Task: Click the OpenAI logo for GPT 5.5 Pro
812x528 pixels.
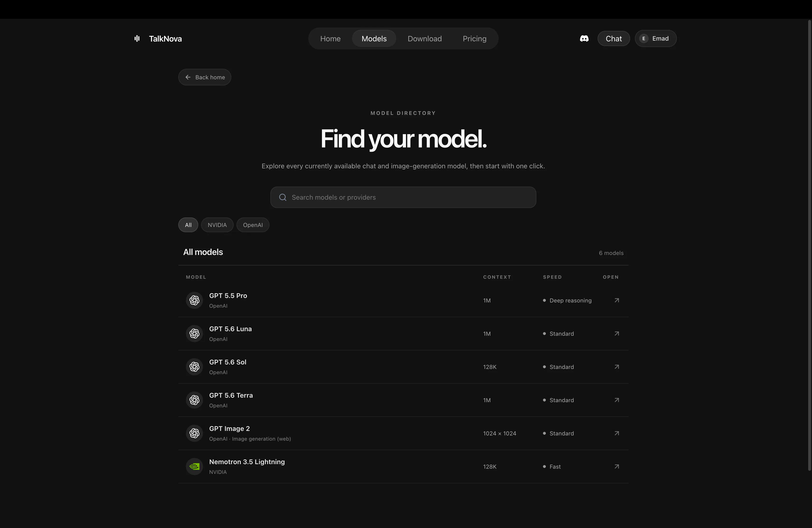Action: click(x=194, y=301)
